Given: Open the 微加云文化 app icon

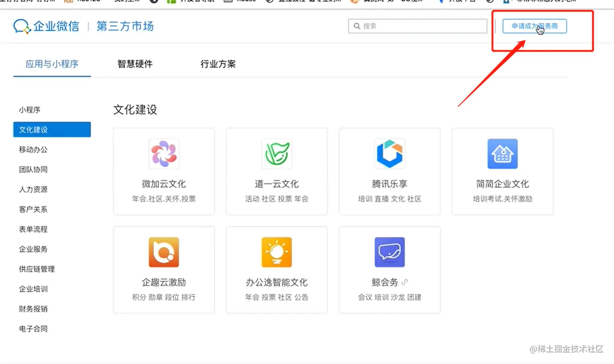Looking at the screenshot, I should [164, 154].
